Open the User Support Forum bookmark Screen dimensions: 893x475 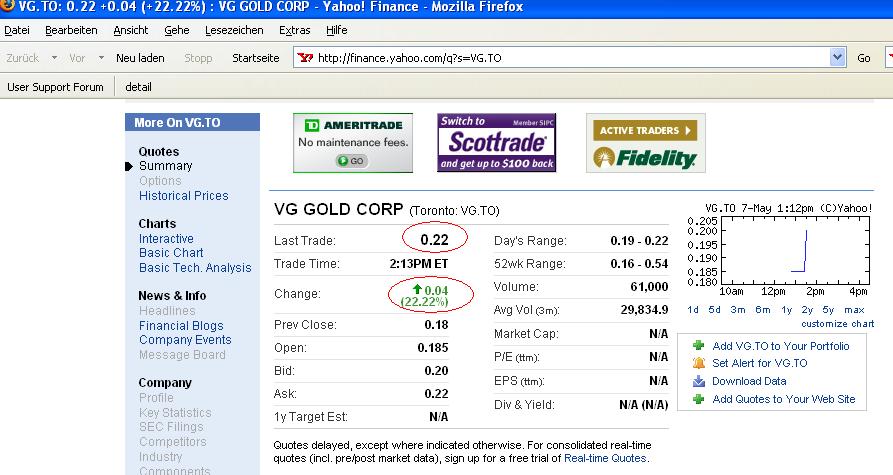[55, 87]
